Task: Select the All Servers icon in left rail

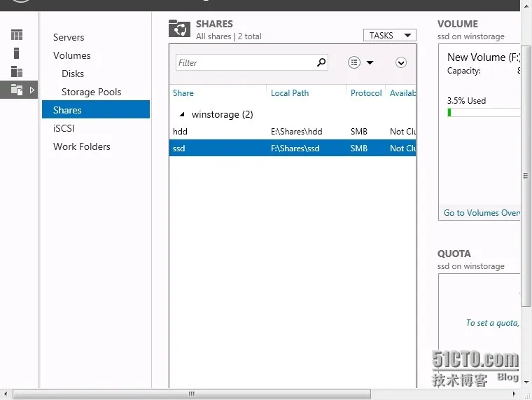Action: tap(17, 71)
